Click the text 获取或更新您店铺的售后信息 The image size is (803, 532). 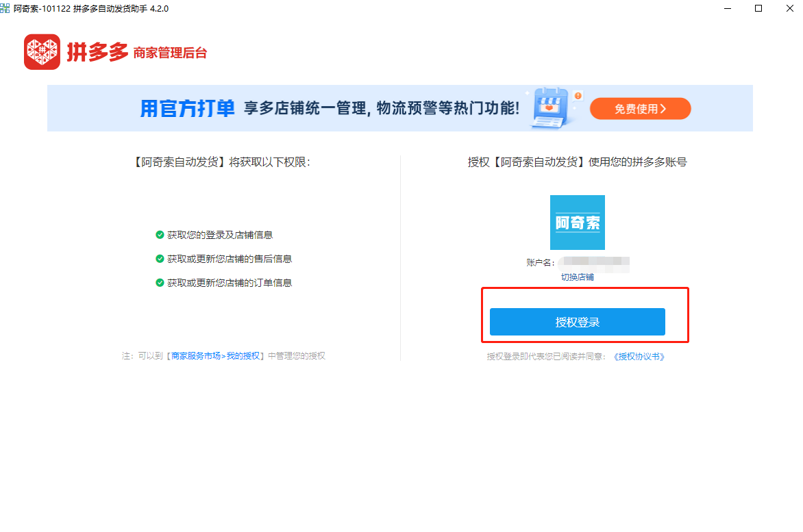pos(230,259)
